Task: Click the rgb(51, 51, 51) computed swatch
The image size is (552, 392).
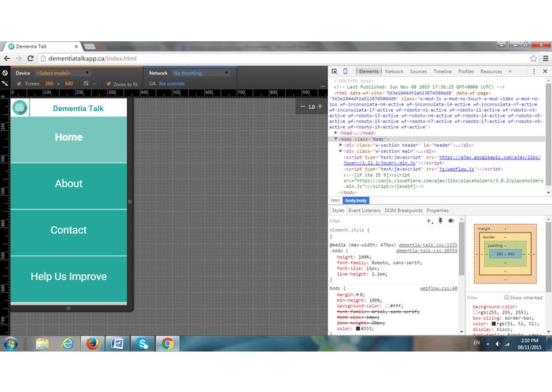Action: click(493, 324)
